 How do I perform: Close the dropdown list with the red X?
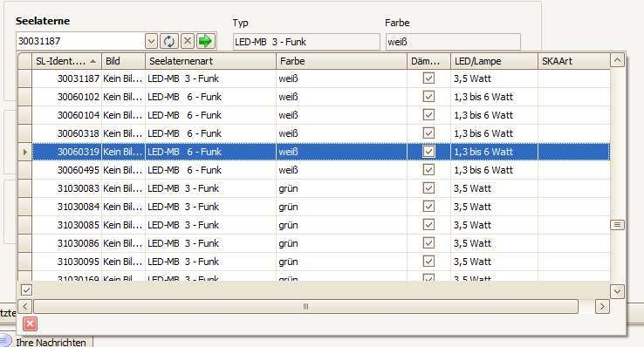coord(30,324)
